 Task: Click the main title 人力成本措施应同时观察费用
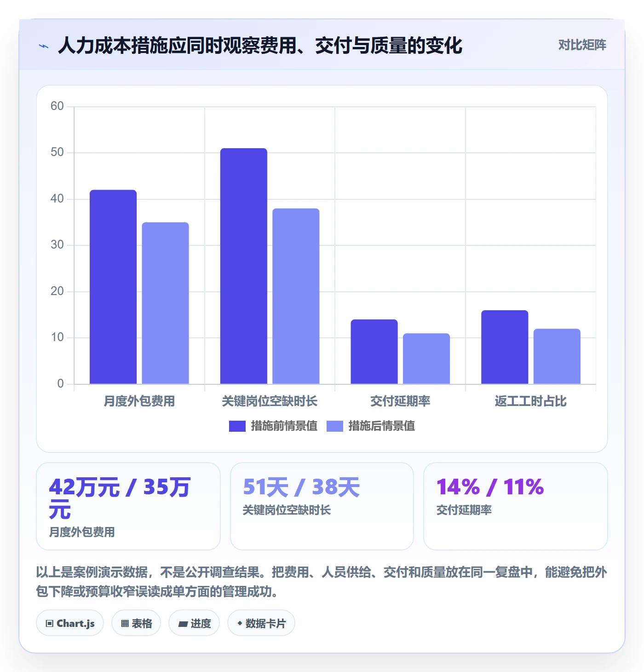click(x=260, y=46)
